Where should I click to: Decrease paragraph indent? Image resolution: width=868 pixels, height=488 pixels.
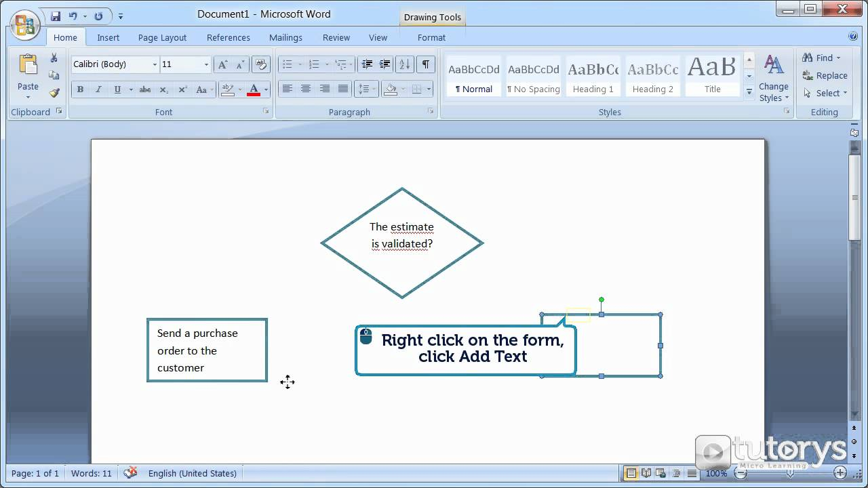(x=367, y=64)
